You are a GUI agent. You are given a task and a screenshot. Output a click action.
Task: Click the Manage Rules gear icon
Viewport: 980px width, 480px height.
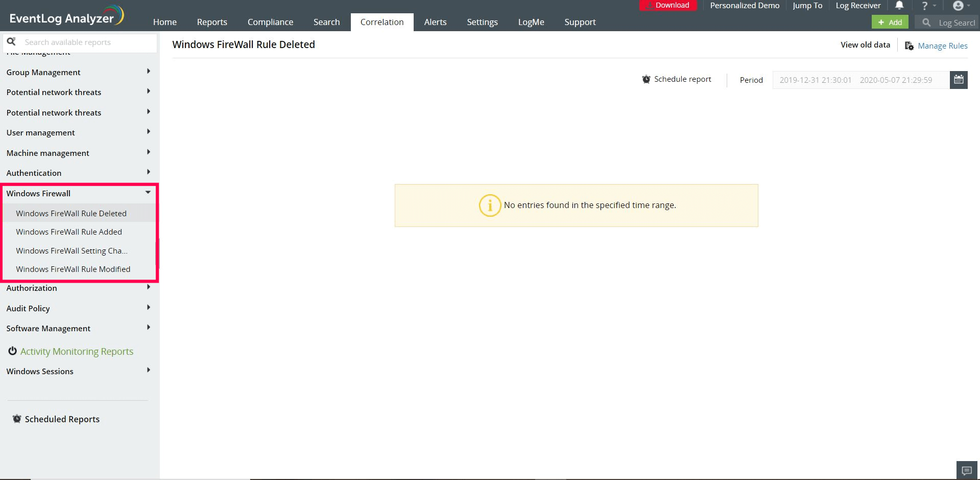[909, 46]
